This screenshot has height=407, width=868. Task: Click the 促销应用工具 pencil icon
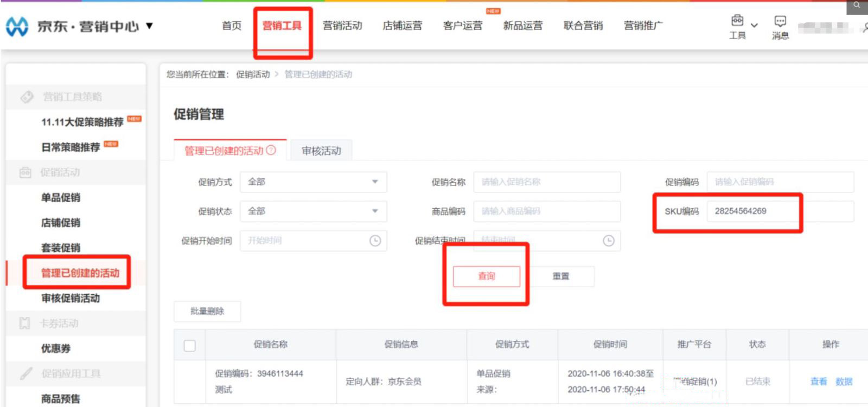click(x=26, y=373)
